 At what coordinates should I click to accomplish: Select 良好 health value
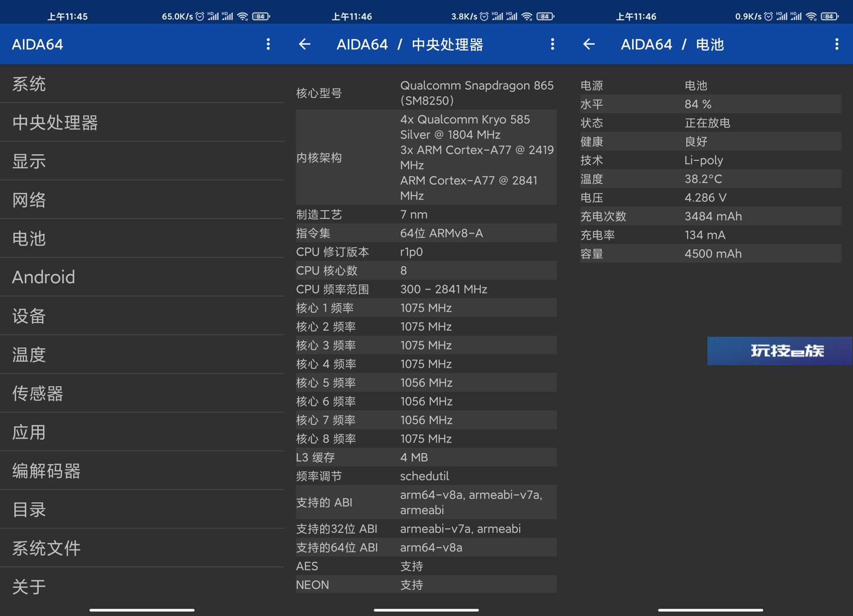point(695,142)
